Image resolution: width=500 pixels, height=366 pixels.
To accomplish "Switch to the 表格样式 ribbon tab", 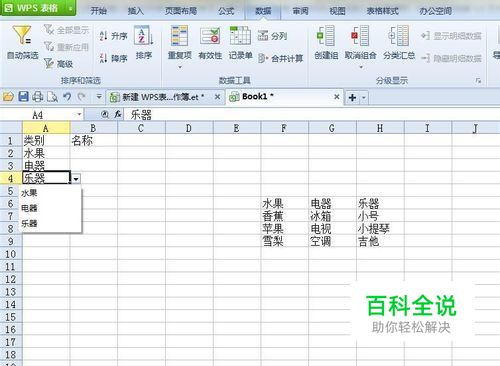I will pyautogui.click(x=383, y=11).
